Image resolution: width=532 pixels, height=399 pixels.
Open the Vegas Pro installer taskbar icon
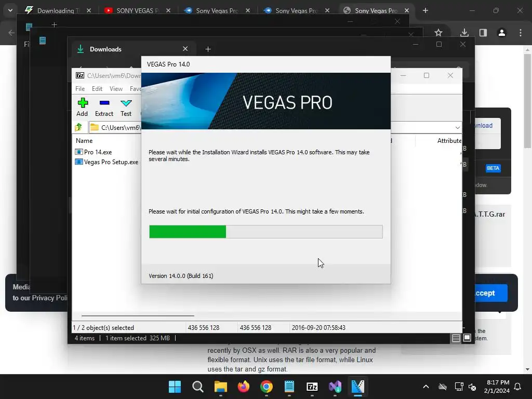357,387
